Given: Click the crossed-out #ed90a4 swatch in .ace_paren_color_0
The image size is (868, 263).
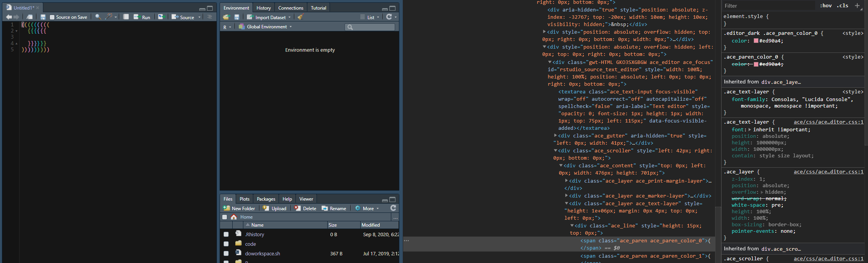Looking at the screenshot, I should point(756,64).
